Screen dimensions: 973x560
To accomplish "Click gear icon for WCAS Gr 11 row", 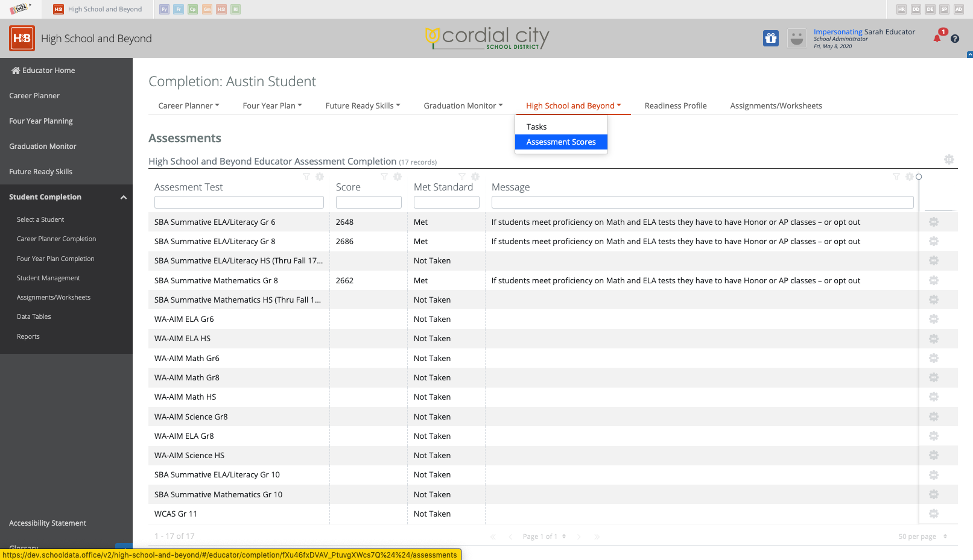I will pos(934,514).
